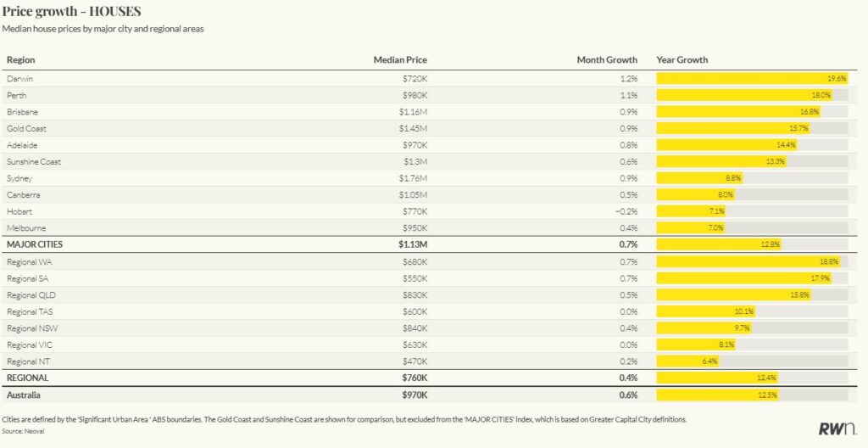The image size is (868, 448).
Task: Select the Year Growth column header
Action: click(682, 60)
